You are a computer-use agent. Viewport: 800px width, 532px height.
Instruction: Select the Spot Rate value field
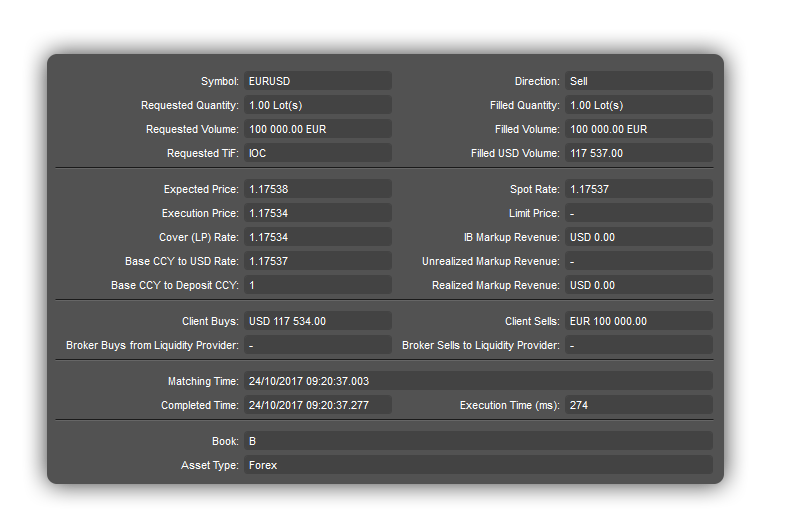click(639, 189)
